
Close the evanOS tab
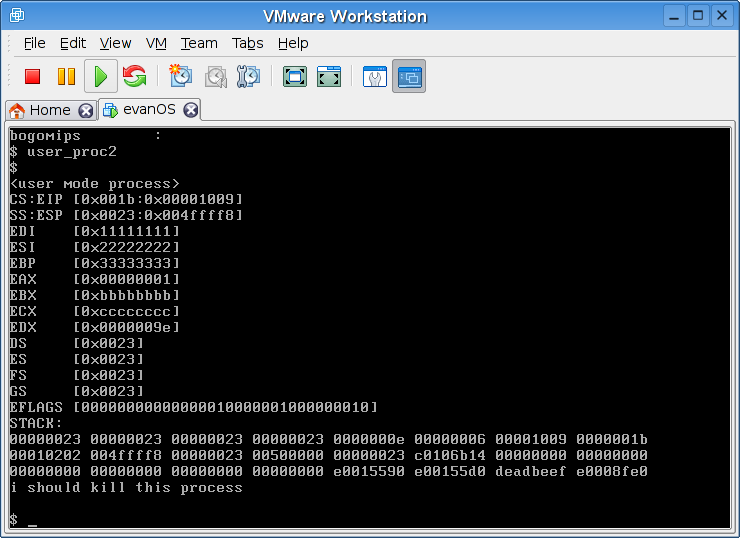pyautogui.click(x=190, y=110)
